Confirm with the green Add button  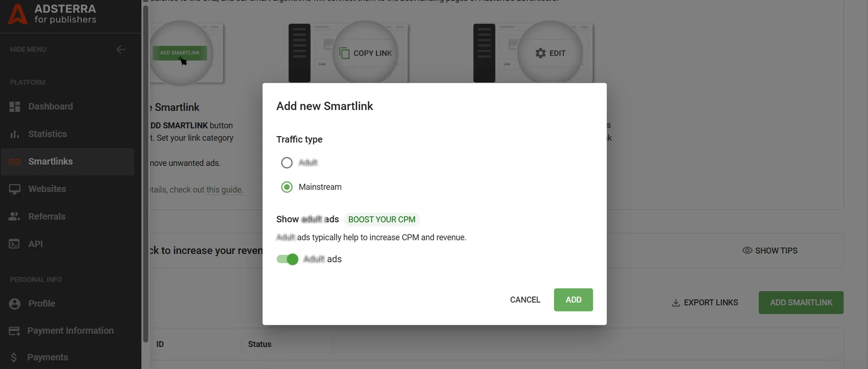[573, 300]
